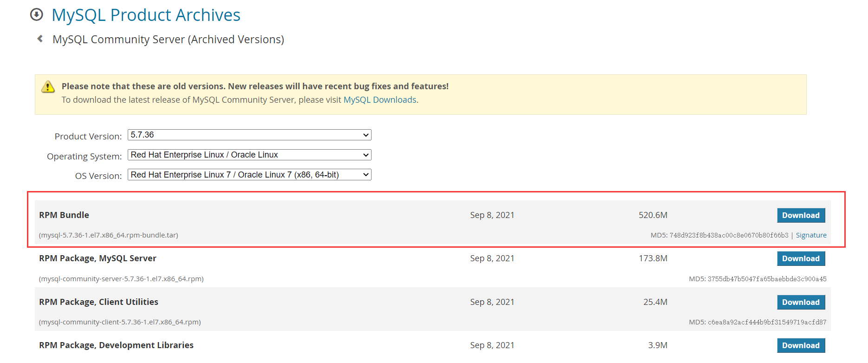Download the RPM Bundle

click(801, 215)
